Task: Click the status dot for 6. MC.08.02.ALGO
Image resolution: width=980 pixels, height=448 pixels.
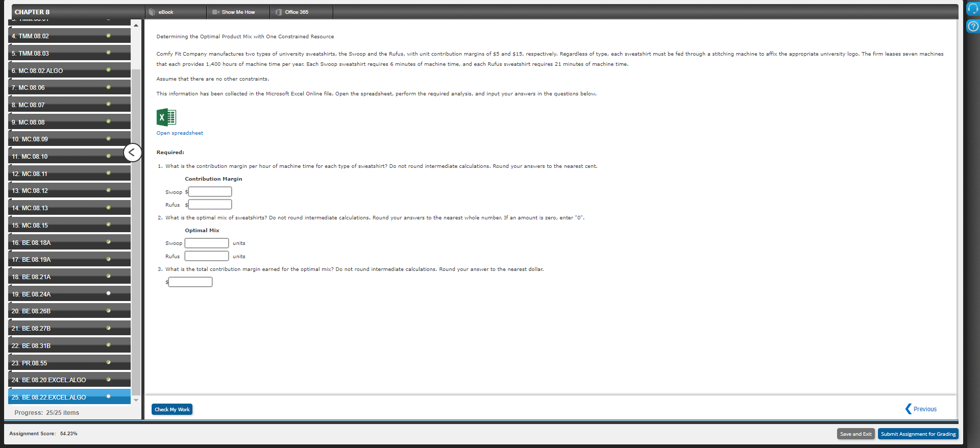Action: click(108, 70)
